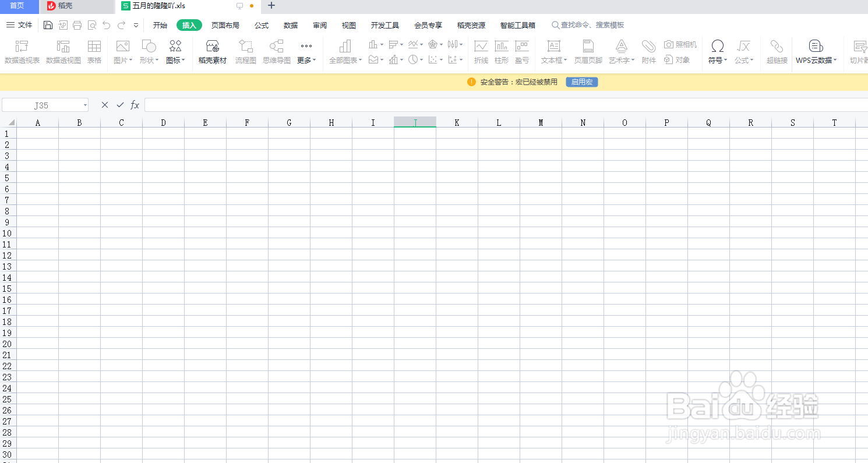Insert a 折线 sparkline

(x=481, y=52)
